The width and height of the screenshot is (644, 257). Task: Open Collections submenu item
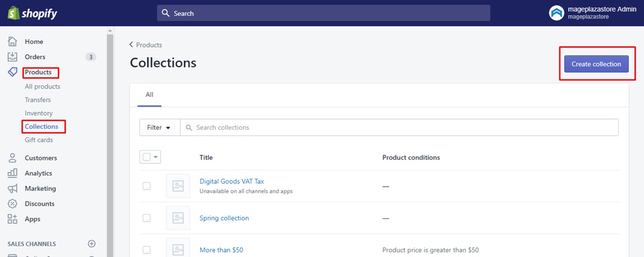pyautogui.click(x=41, y=127)
